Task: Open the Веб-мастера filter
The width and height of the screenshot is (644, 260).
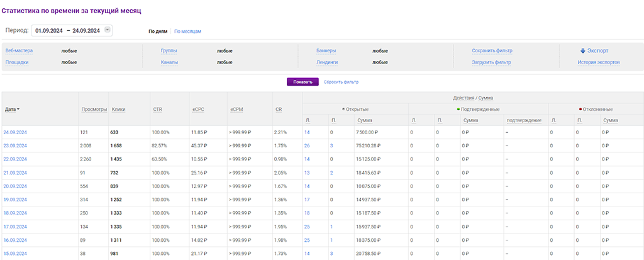Action: [19, 50]
